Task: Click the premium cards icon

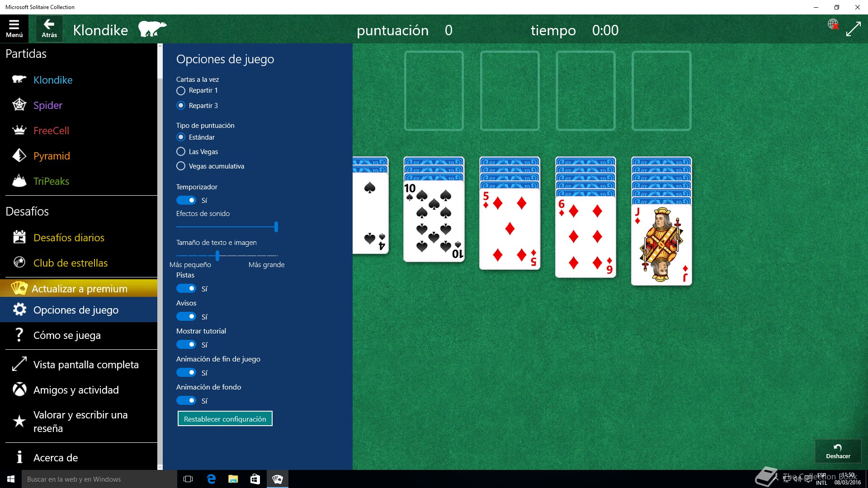Action: click(19, 288)
